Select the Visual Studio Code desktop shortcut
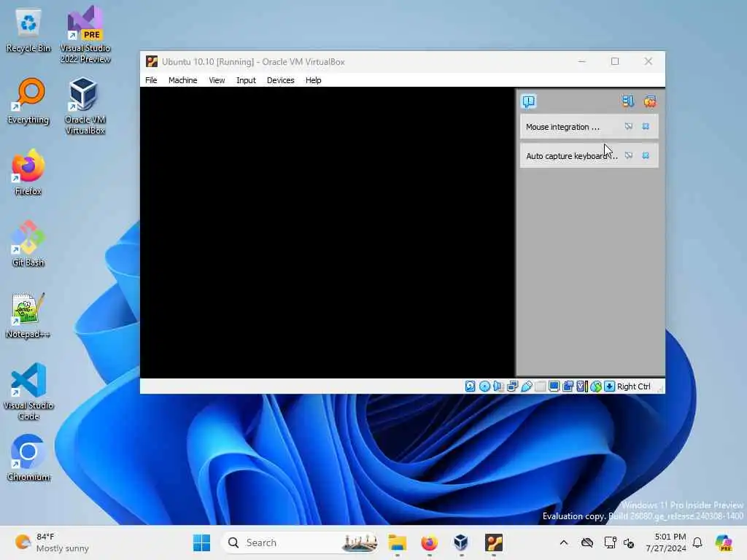The width and height of the screenshot is (747, 560). coord(28,392)
